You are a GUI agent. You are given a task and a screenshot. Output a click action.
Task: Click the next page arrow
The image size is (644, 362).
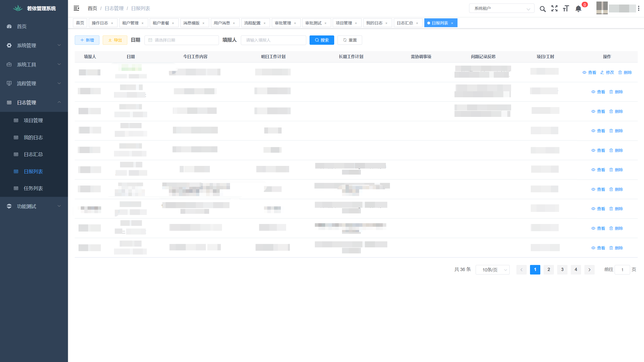pos(589,269)
